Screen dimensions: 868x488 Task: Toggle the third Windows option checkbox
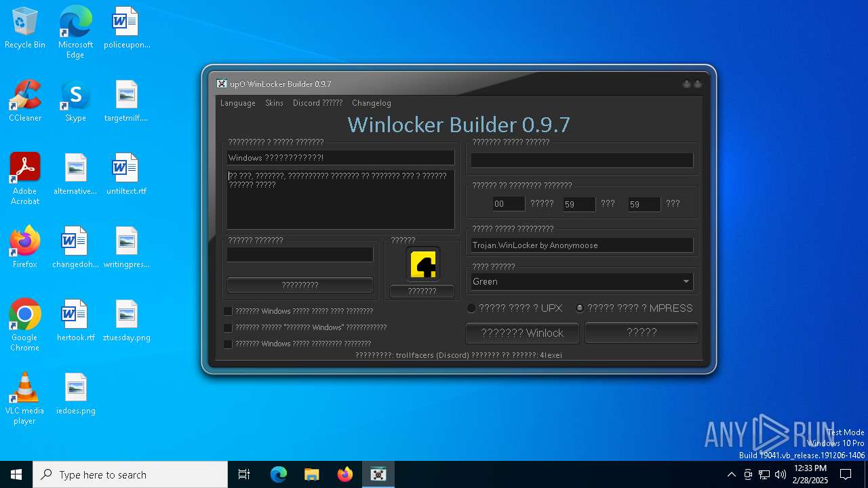point(228,344)
